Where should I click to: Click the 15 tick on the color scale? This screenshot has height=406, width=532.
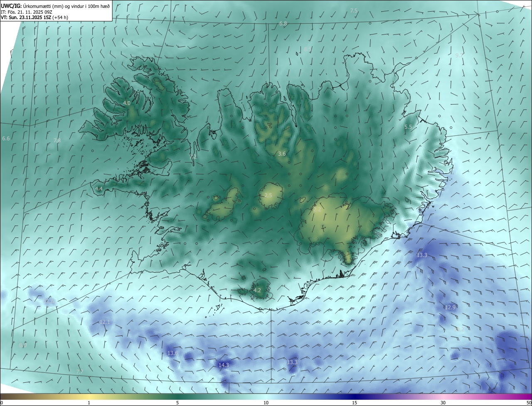click(x=355, y=403)
